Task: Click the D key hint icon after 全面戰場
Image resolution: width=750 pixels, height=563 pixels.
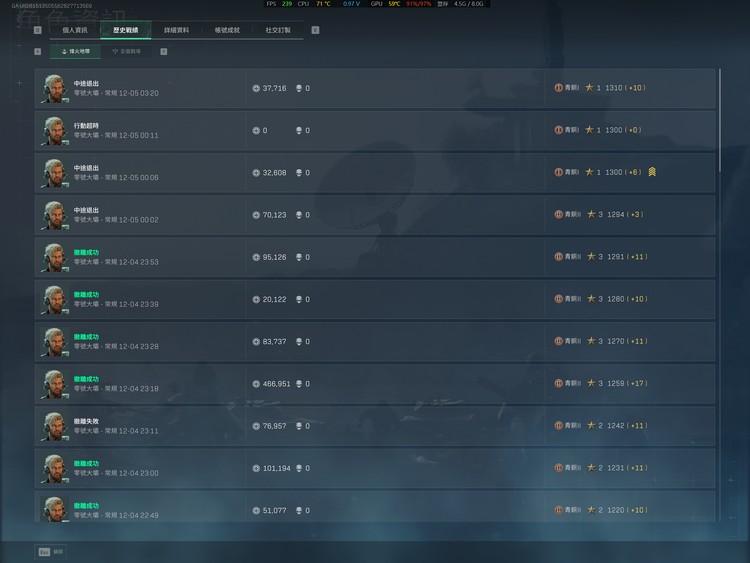Action: (x=164, y=51)
